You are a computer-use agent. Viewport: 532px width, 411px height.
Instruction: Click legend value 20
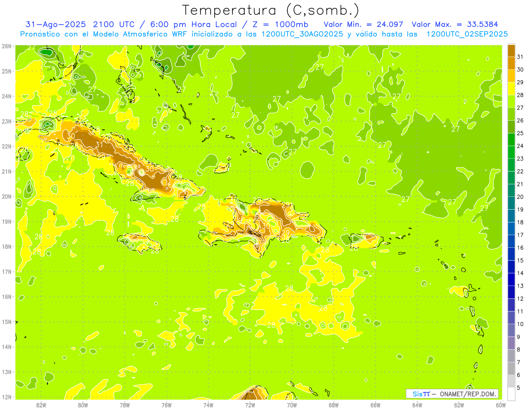(x=520, y=197)
